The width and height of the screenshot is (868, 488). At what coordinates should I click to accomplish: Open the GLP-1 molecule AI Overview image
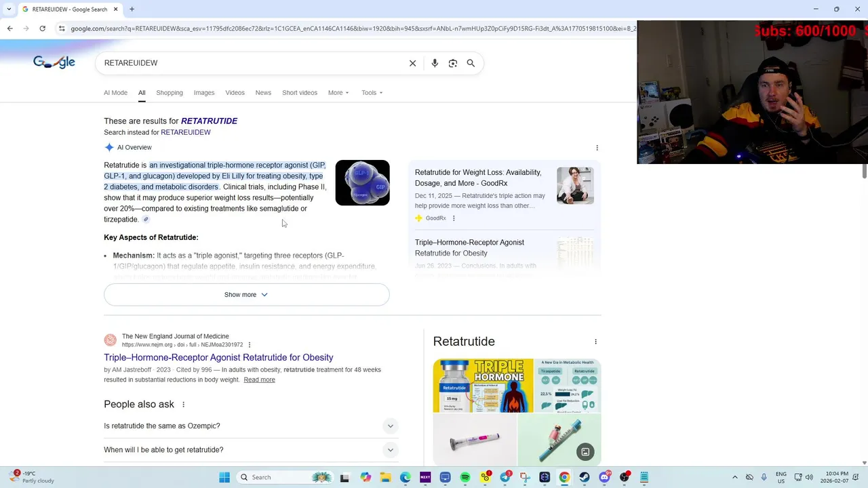363,183
